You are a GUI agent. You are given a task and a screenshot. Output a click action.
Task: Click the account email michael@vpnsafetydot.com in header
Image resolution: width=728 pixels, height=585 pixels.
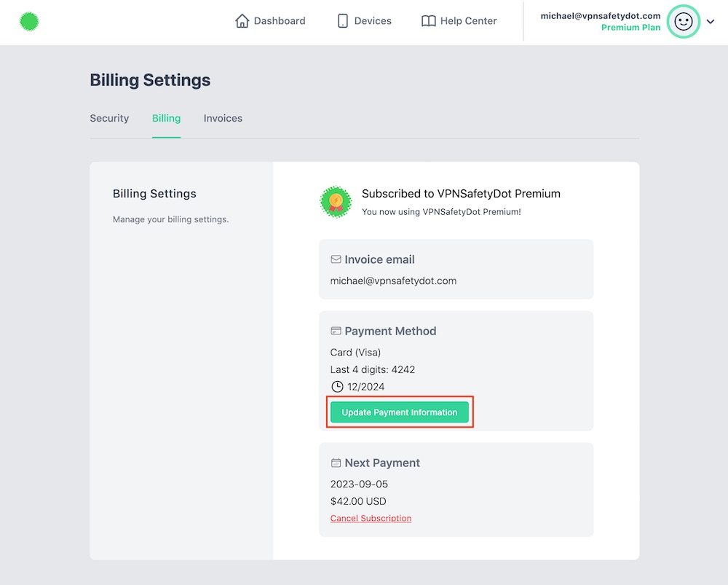coord(601,16)
